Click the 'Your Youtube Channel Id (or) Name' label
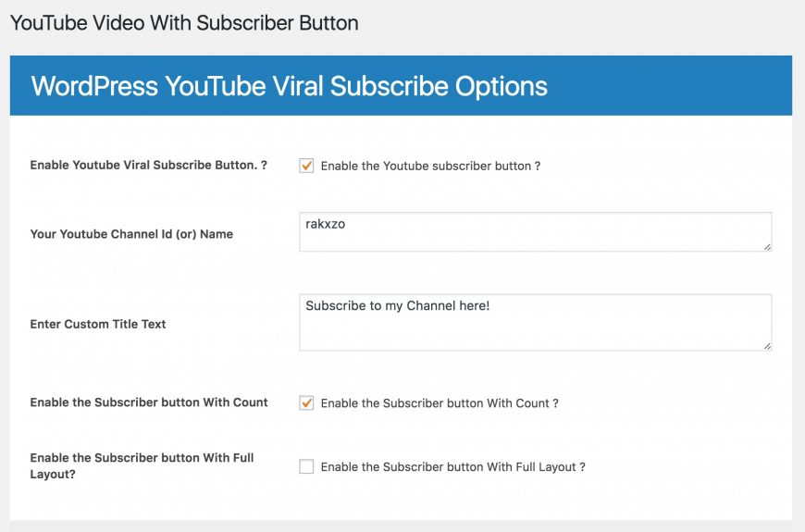The height and width of the screenshot is (532, 805). click(131, 234)
